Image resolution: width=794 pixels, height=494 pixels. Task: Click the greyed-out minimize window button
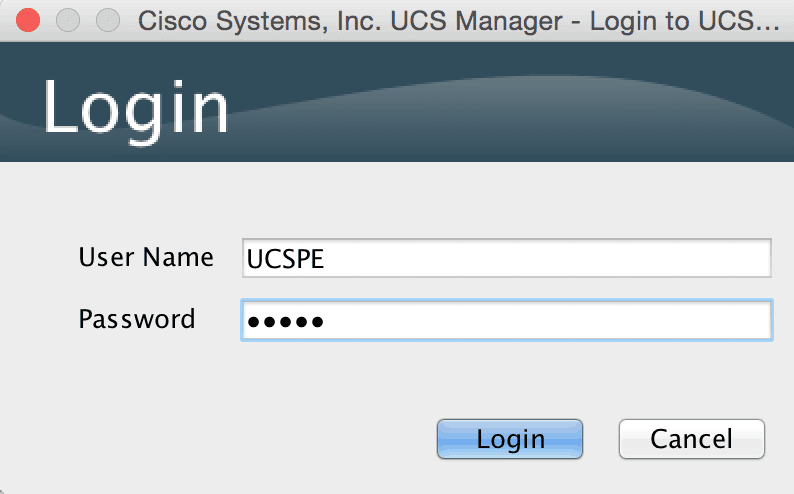(x=68, y=21)
